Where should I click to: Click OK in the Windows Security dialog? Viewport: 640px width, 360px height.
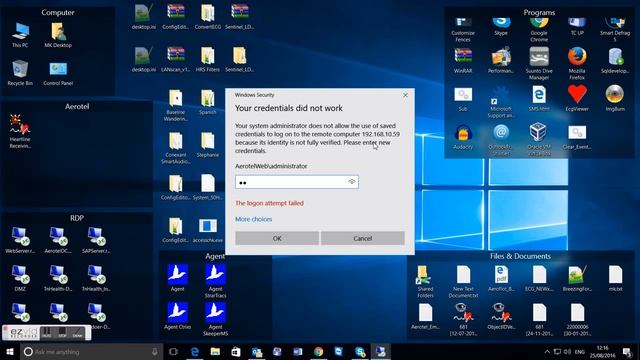pos(277,238)
